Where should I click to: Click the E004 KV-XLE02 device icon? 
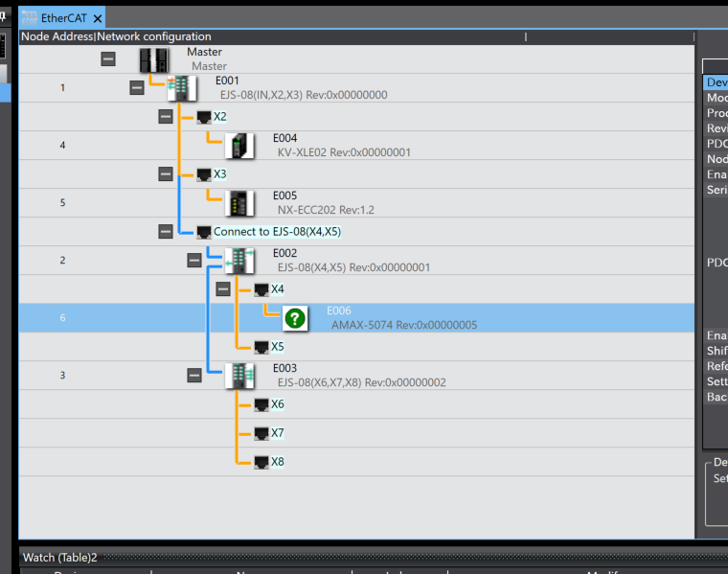pos(239,146)
